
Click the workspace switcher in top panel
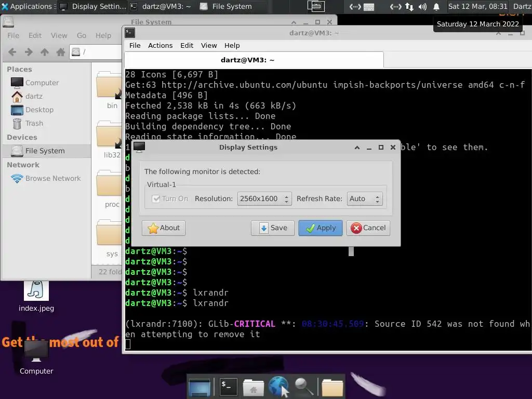pos(316,6)
